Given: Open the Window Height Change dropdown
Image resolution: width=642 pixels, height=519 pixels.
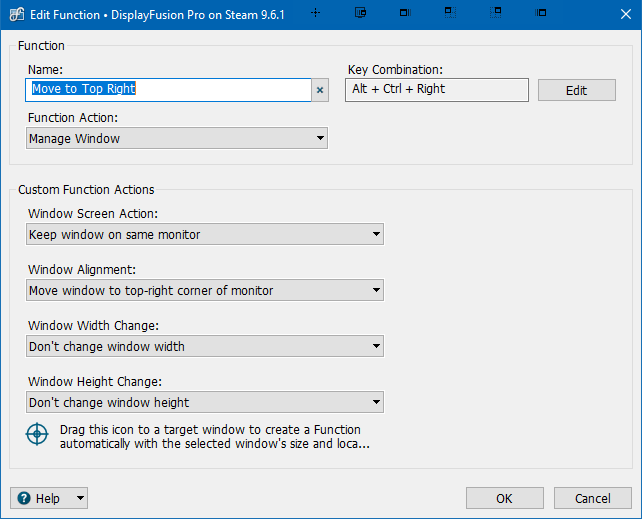Looking at the screenshot, I should (x=205, y=402).
